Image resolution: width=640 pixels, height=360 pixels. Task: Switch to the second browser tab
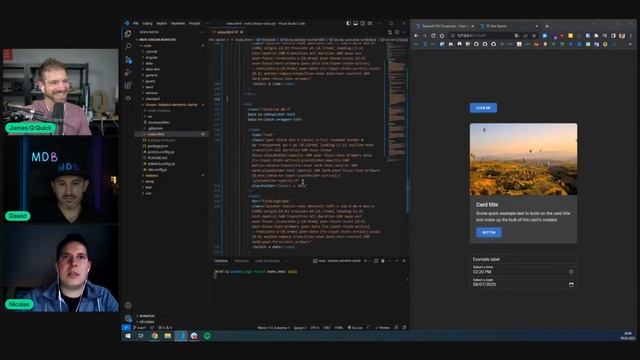pos(509,26)
